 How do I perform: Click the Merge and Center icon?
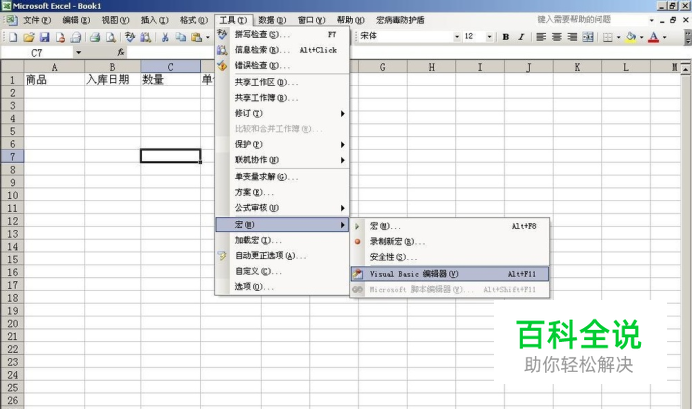pyautogui.click(x=588, y=37)
